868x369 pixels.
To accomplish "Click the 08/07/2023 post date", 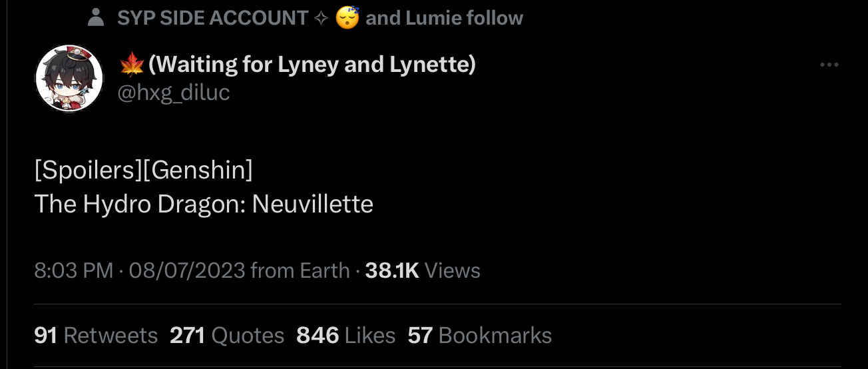I will (x=186, y=270).
